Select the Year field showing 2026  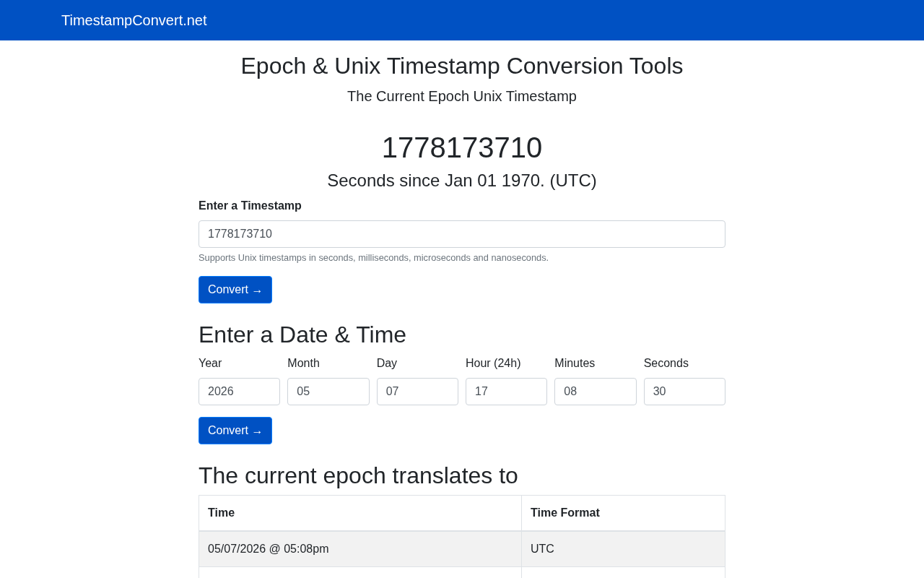pyautogui.click(x=239, y=392)
